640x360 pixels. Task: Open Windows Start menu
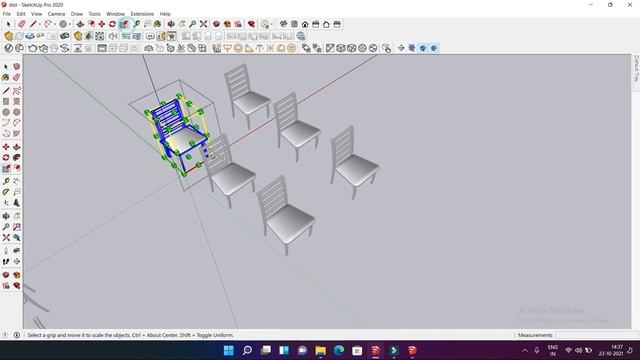click(229, 350)
